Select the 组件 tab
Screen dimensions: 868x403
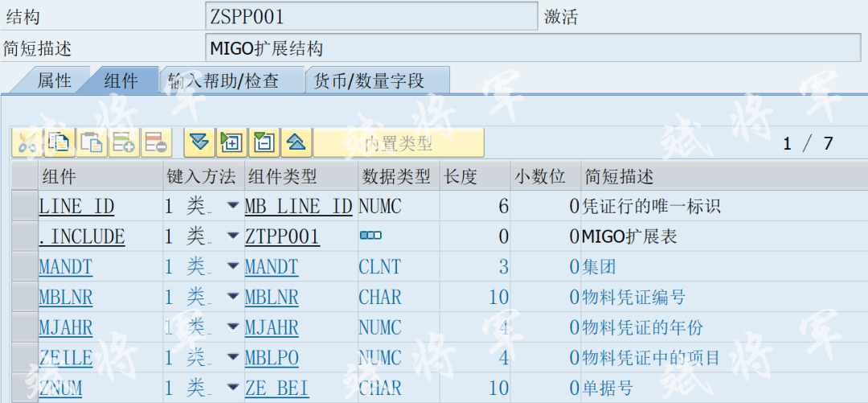pos(121,81)
